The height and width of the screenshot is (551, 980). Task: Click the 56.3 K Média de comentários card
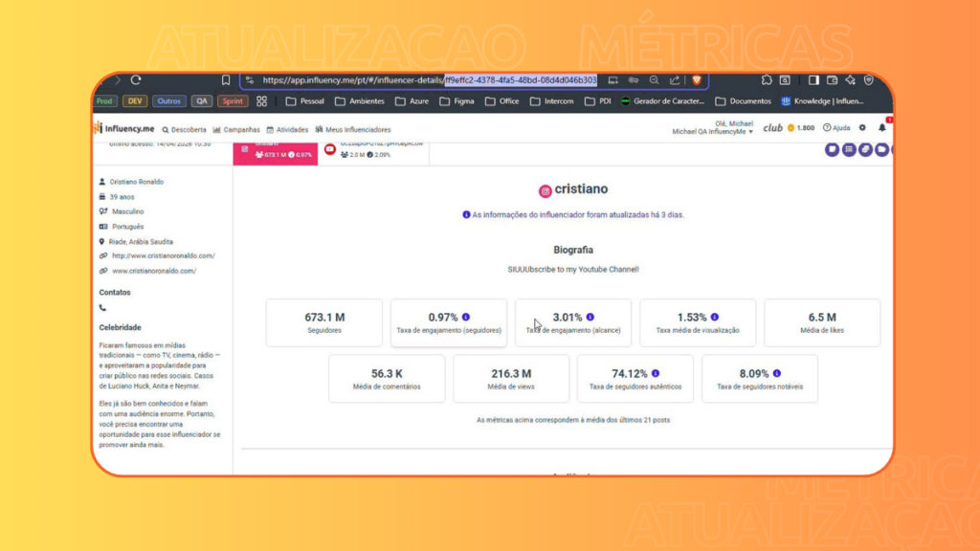[387, 379]
